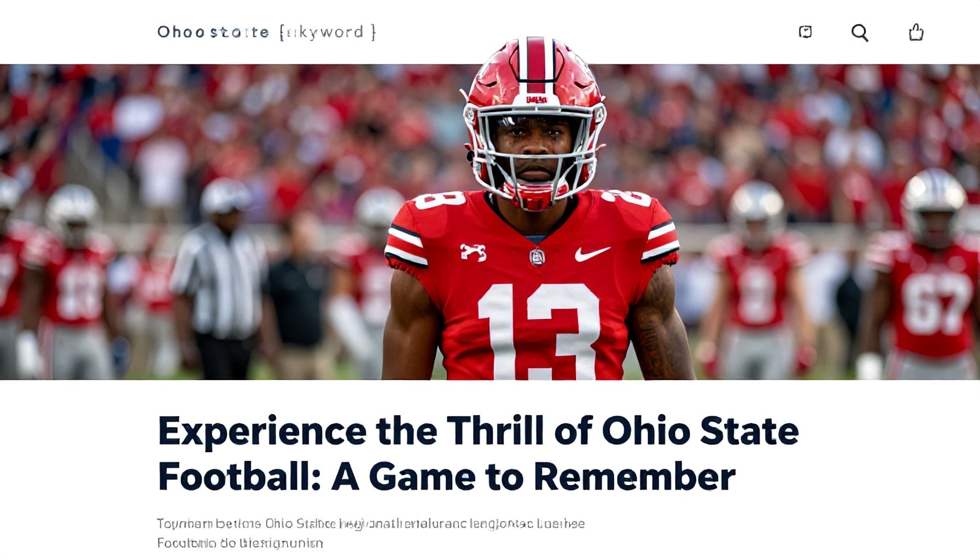Image resolution: width=980 pixels, height=560 pixels.
Task: Click the large white number 13 on jersey
Action: tap(538, 331)
